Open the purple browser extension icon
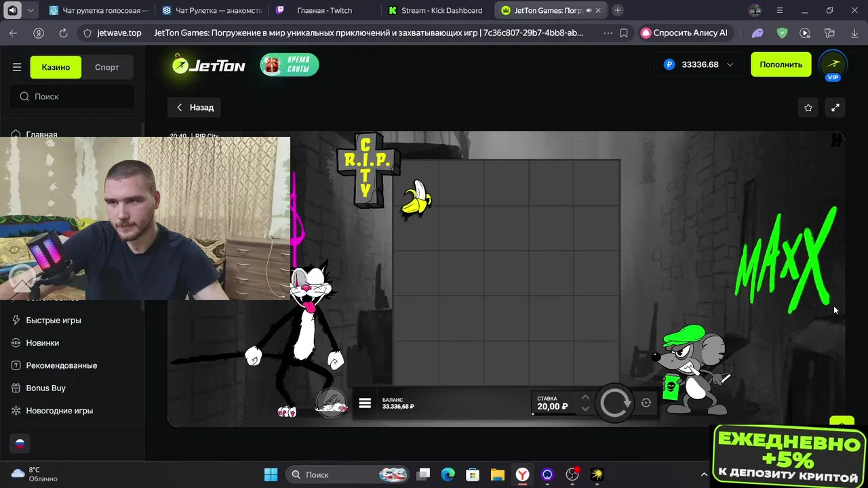Screen dimensions: 868x488 pyautogui.click(x=757, y=33)
